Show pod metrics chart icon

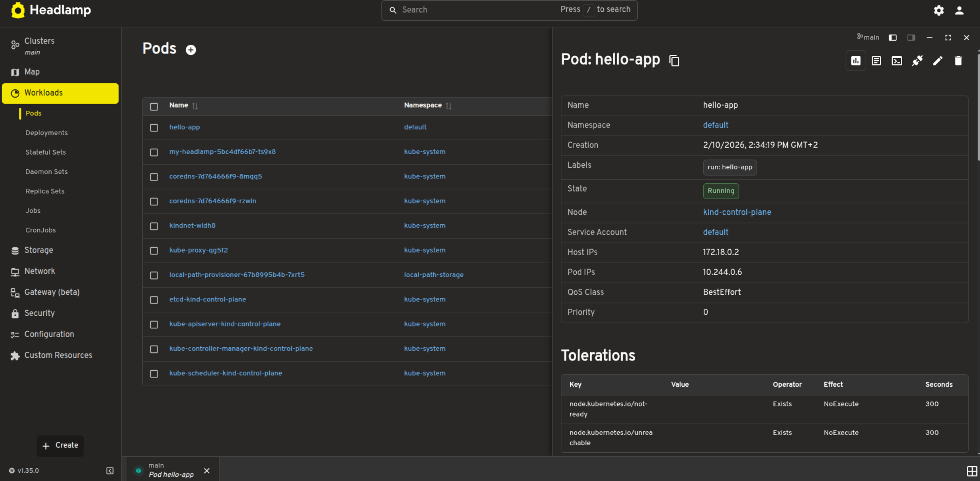(856, 61)
